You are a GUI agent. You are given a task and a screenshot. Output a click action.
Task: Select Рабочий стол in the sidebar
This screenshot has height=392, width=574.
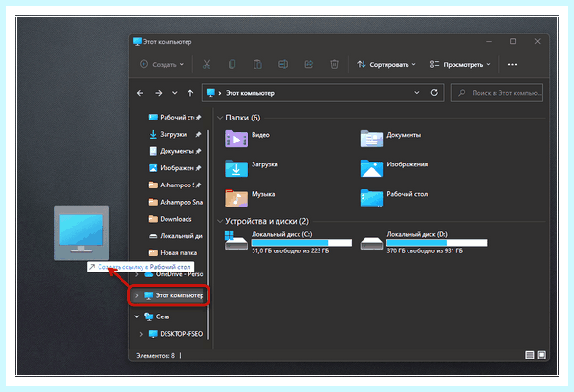(175, 118)
